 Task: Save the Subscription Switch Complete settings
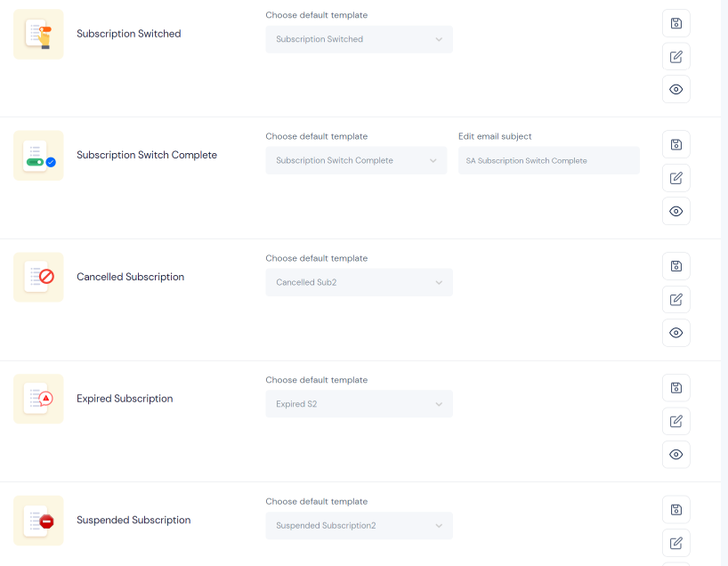[676, 145]
